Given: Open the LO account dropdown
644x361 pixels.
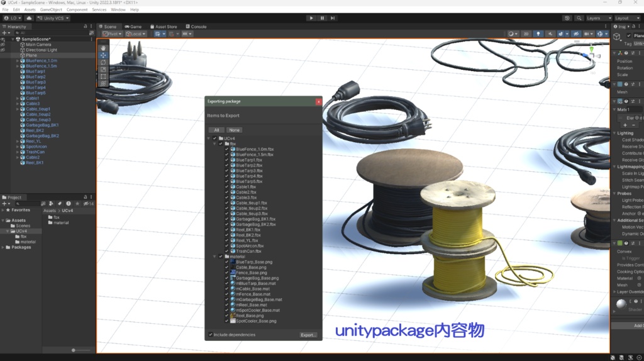Looking at the screenshot, I should 13,18.
